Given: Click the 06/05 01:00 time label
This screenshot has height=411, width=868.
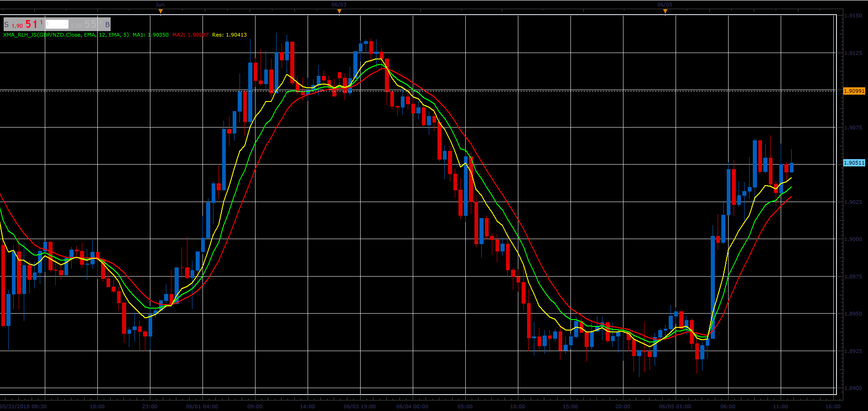Looking at the screenshot, I should 675,406.
